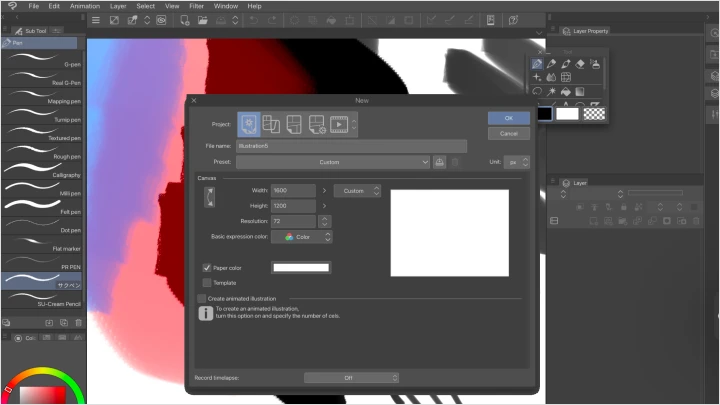Image resolution: width=720 pixels, height=405 pixels.
Task: Open the Animation menu
Action: (85, 6)
